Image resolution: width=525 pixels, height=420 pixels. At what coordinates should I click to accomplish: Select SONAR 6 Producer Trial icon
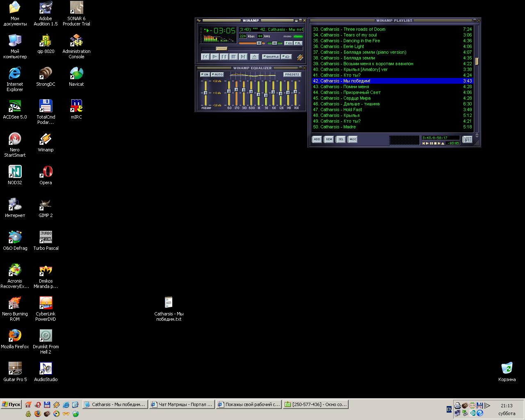[x=76, y=14]
